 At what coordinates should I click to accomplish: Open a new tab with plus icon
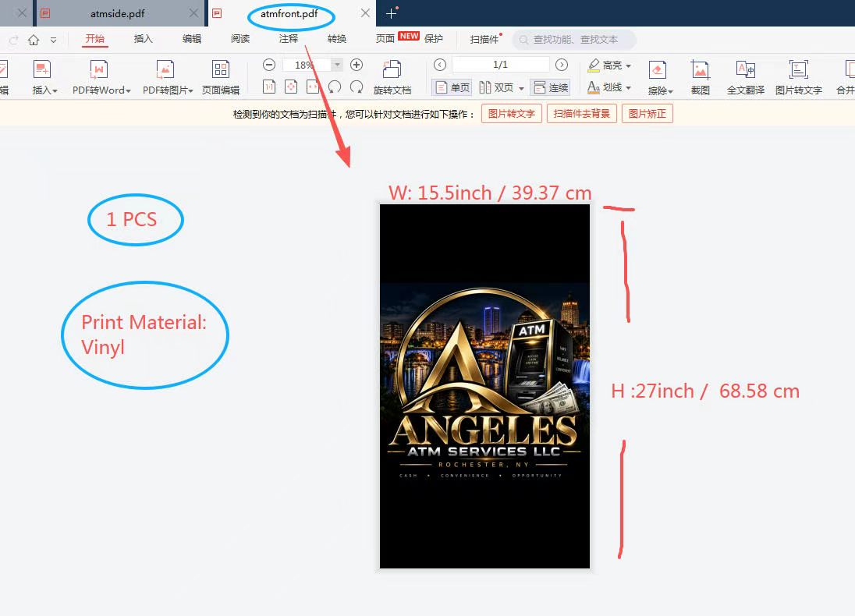(391, 13)
